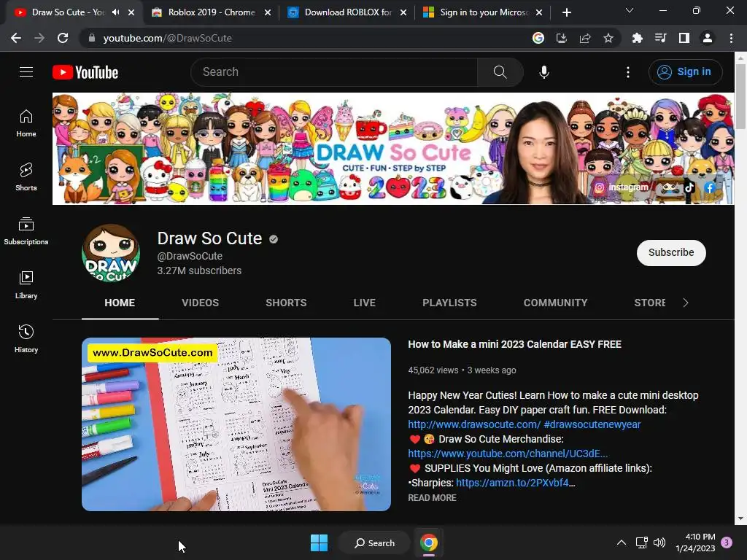Open Library in the sidebar
This screenshot has height=560, width=747.
26,284
